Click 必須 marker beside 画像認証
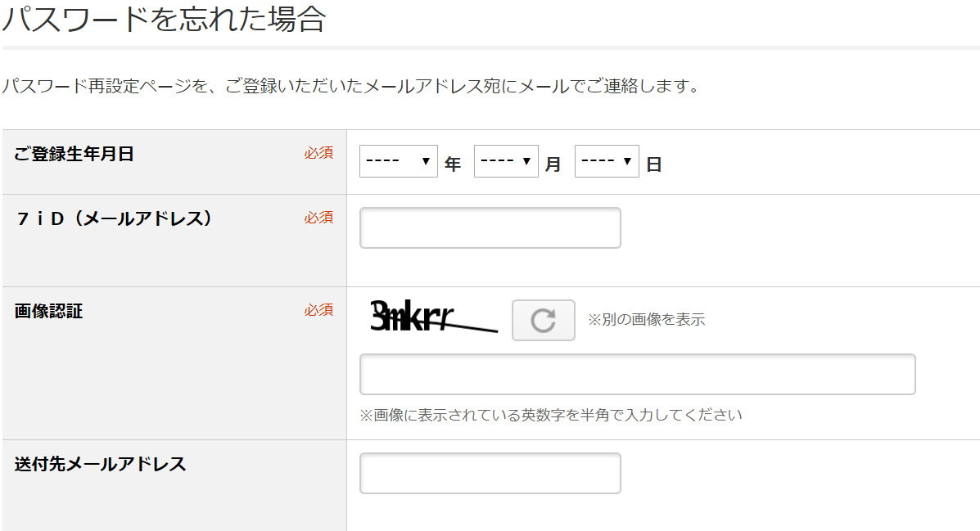The width and height of the screenshot is (980, 531). (318, 310)
